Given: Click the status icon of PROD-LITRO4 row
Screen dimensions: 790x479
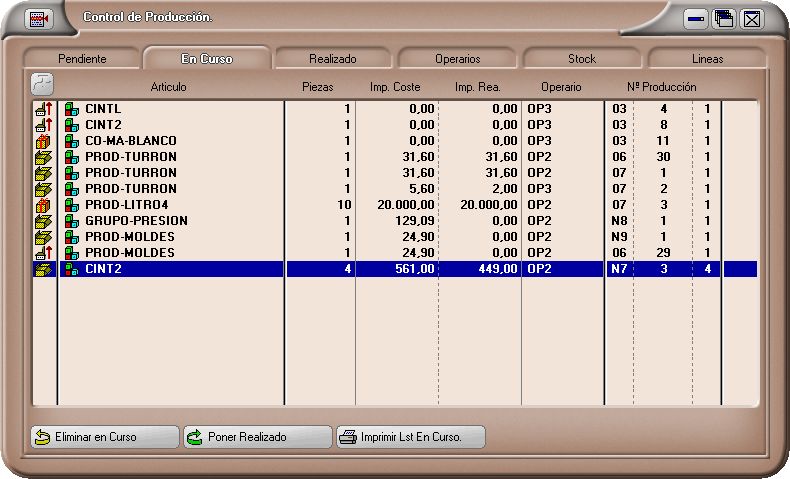Looking at the screenshot, I should [43, 205].
